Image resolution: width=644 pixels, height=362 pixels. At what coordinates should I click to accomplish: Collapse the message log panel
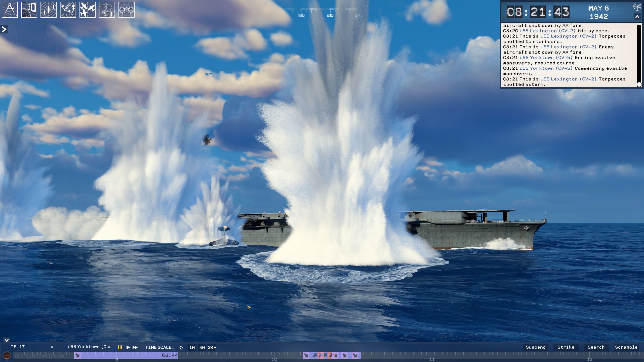pyautogui.click(x=637, y=17)
